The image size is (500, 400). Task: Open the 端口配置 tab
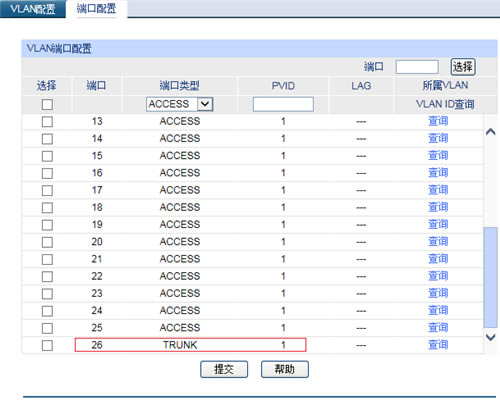tap(96, 9)
